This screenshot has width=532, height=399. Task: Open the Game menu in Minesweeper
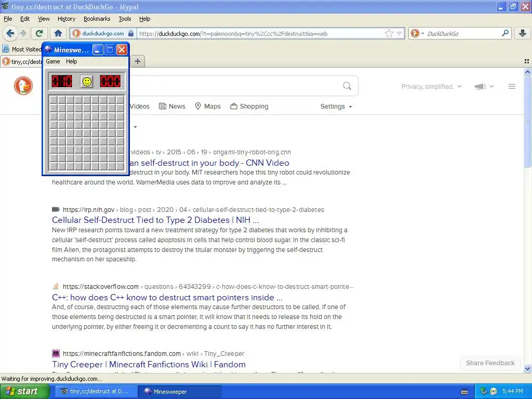[52, 61]
